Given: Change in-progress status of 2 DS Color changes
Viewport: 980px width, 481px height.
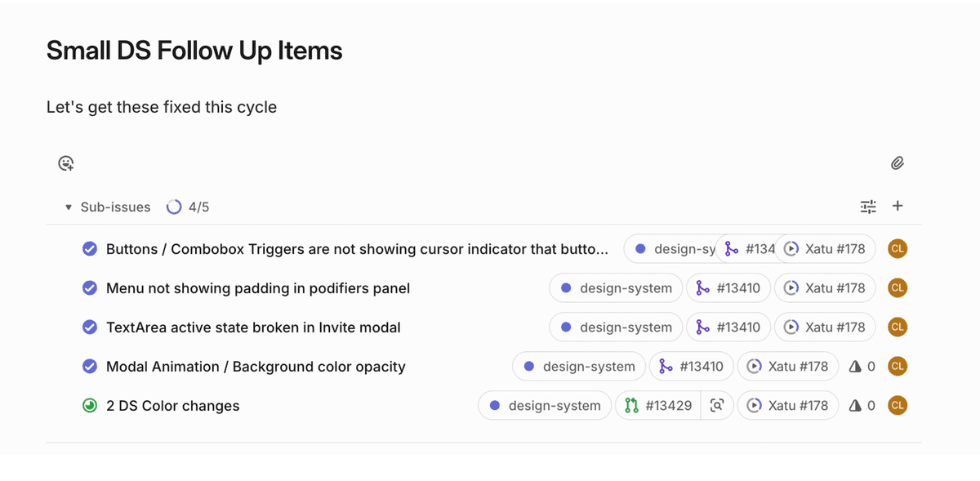Looking at the screenshot, I should click(x=90, y=406).
